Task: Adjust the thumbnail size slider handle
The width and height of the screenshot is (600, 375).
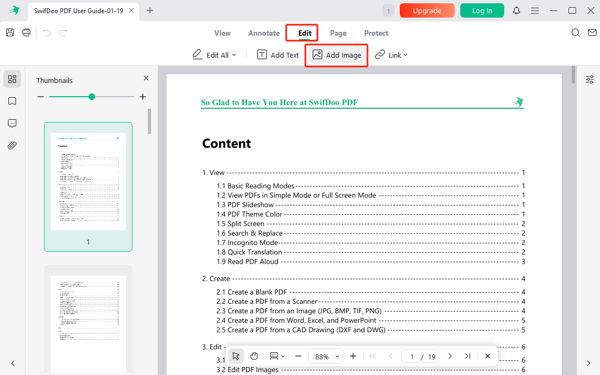Action: 91,97
